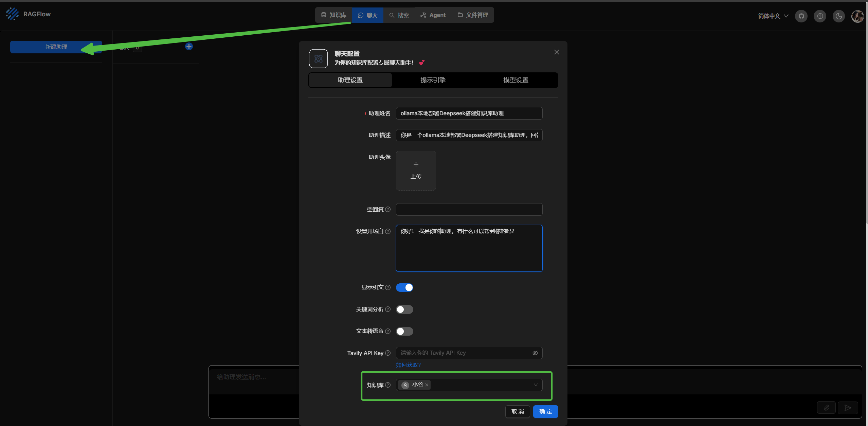Reveal the Tavily API Key with eye icon
This screenshot has height=426, width=868.
point(535,353)
